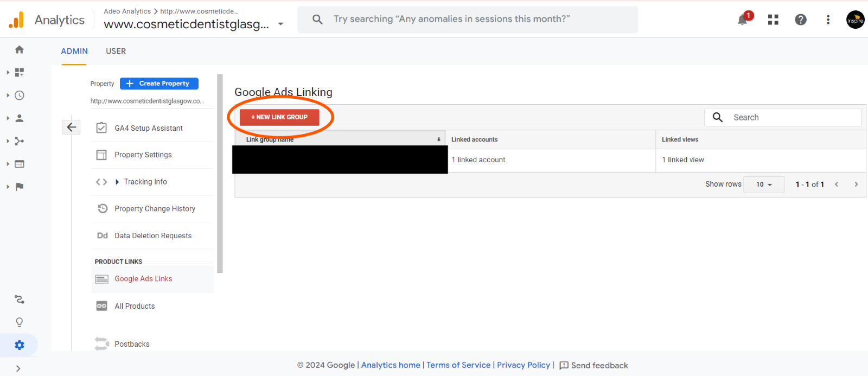The width and height of the screenshot is (868, 376).
Task: Expand the Audience section arrow
Action: click(8, 118)
